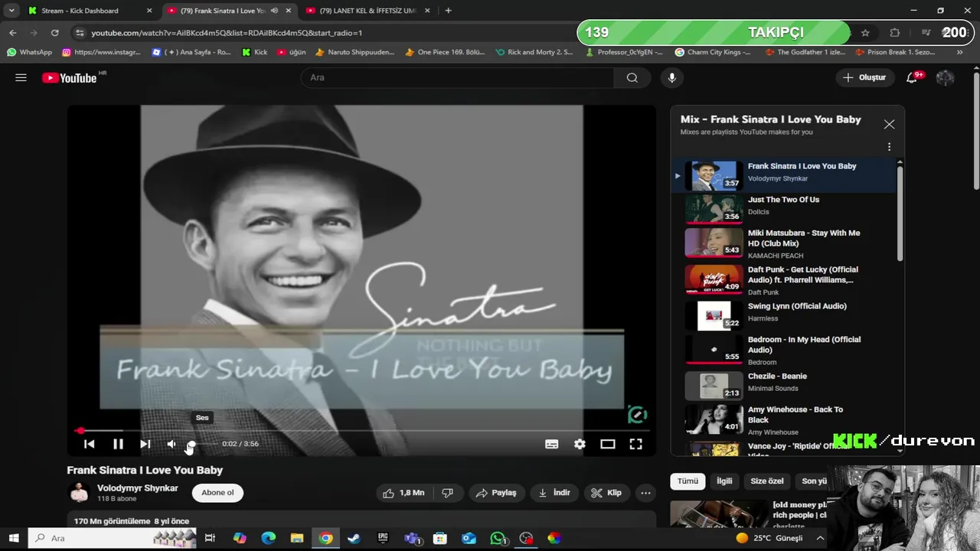Toggle subtitles with the captions icon
The width and height of the screenshot is (980, 551).
tap(551, 444)
